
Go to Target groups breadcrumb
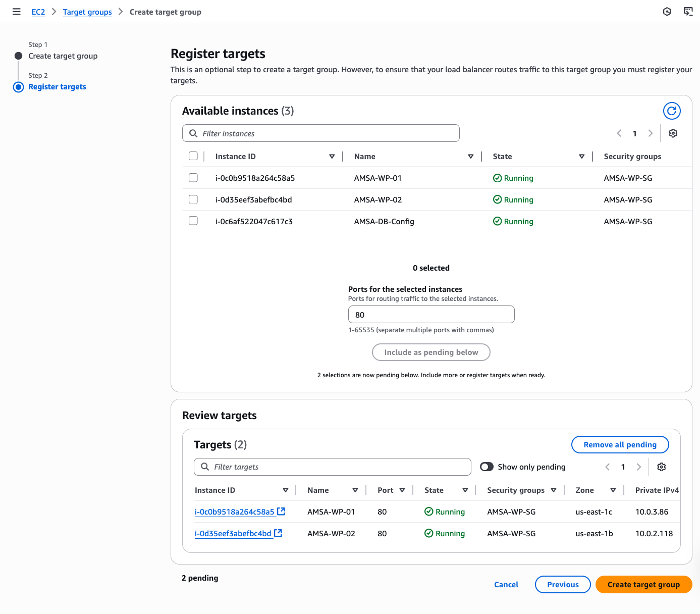(x=87, y=12)
